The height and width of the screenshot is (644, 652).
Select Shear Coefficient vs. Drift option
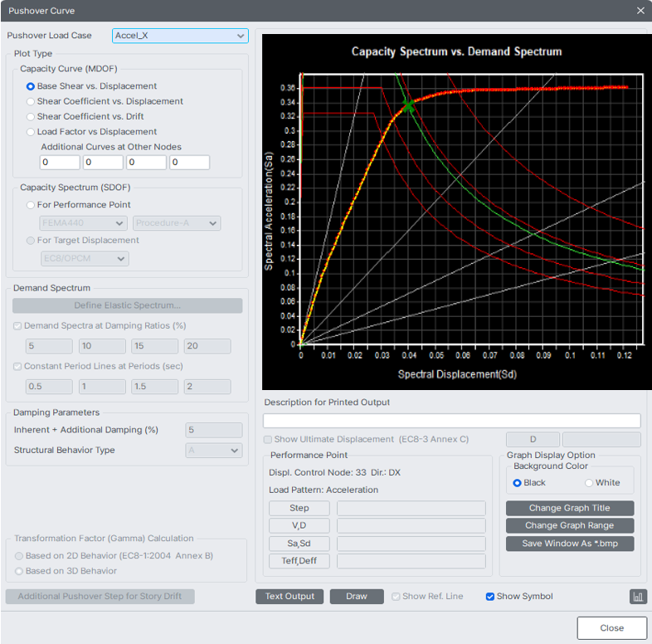click(31, 116)
